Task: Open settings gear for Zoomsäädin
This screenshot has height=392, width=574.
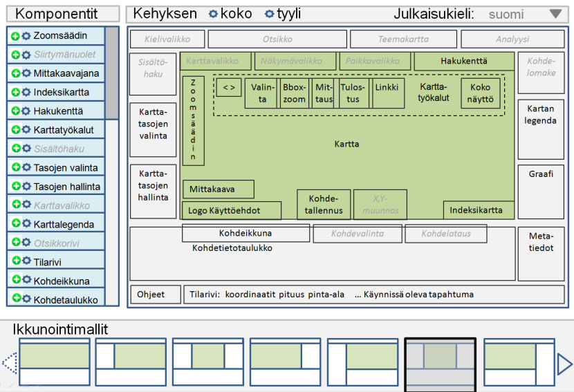Action: pyautogui.click(x=26, y=36)
